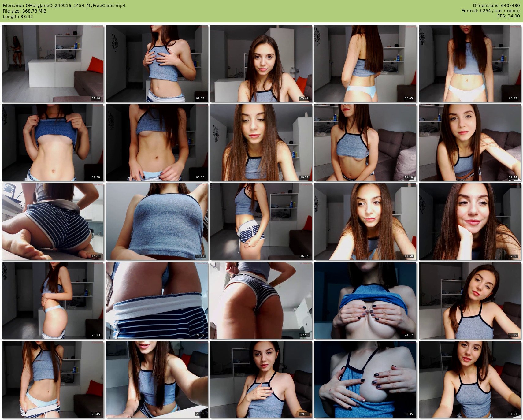Click the 26:45 timestamp label
The width and height of the screenshot is (523, 420).
pyautogui.click(x=96, y=414)
